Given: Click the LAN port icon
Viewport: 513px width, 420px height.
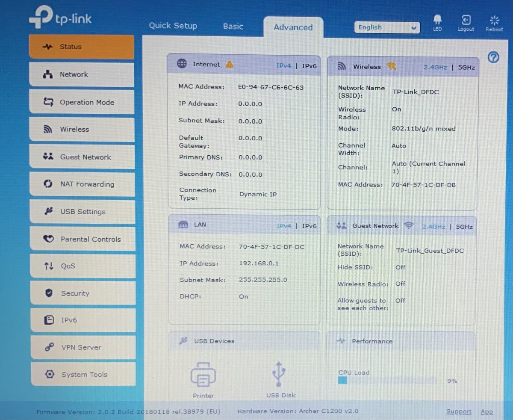Looking at the screenshot, I should (183, 225).
